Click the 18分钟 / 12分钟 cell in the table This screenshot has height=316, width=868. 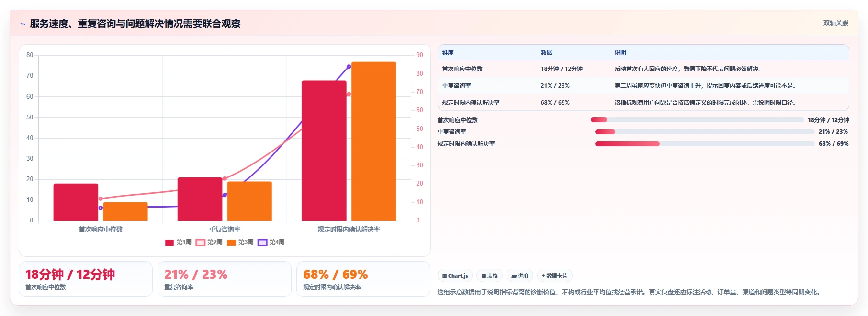click(562, 69)
